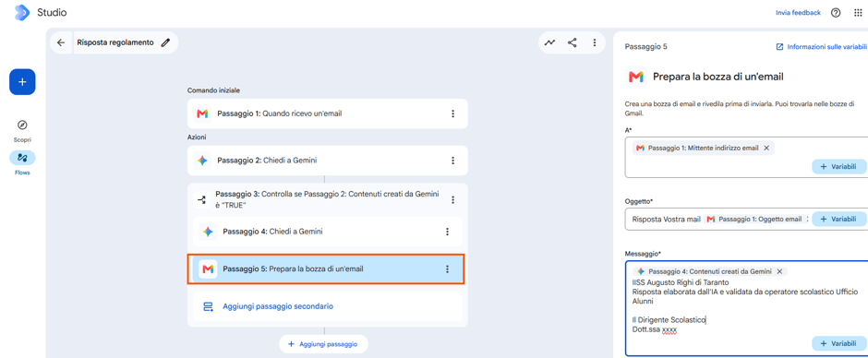Screen dimensions: 868x358
Task: Share the flow using share icon
Action: pyautogui.click(x=573, y=42)
